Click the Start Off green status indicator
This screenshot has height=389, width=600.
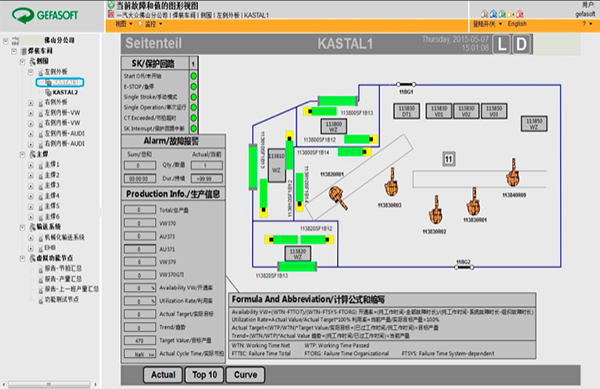tap(194, 76)
